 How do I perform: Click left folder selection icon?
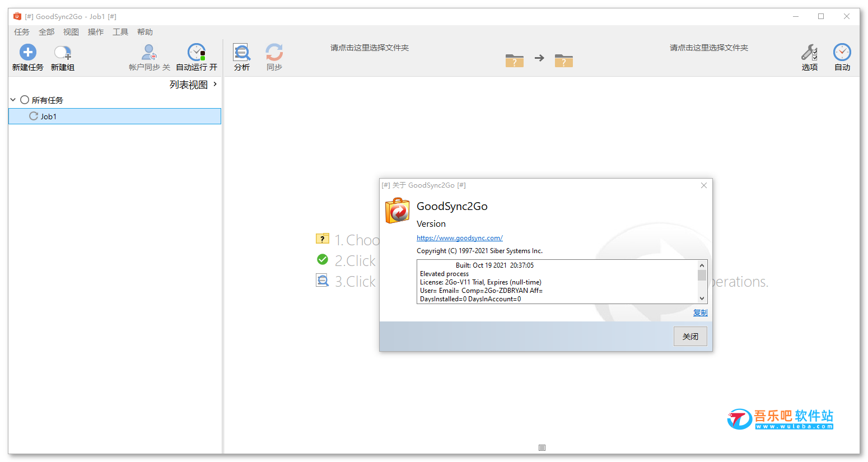point(514,60)
